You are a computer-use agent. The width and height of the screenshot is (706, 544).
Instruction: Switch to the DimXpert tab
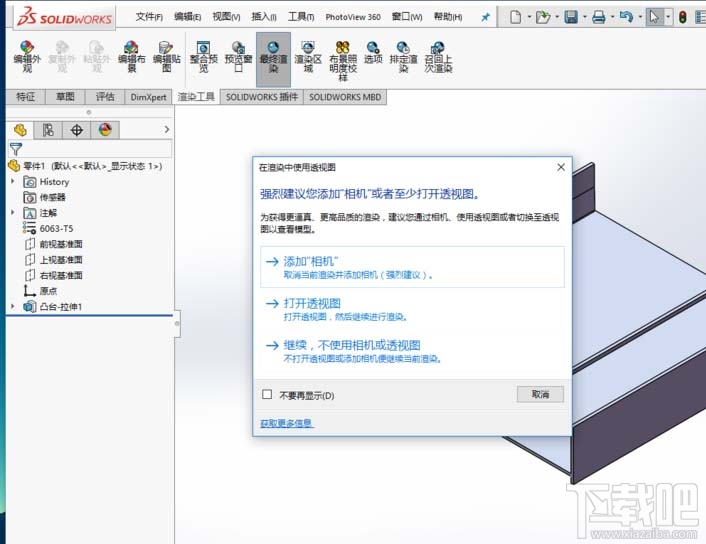[148, 97]
